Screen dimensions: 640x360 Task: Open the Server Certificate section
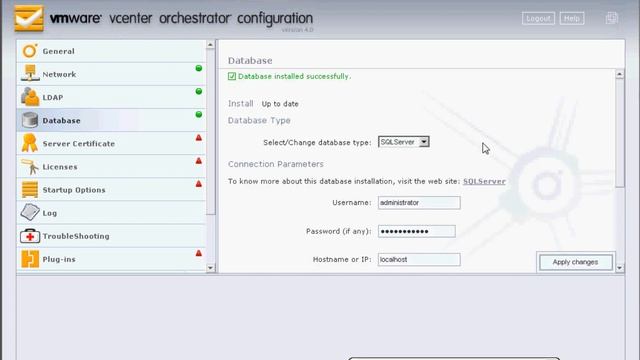[111, 143]
